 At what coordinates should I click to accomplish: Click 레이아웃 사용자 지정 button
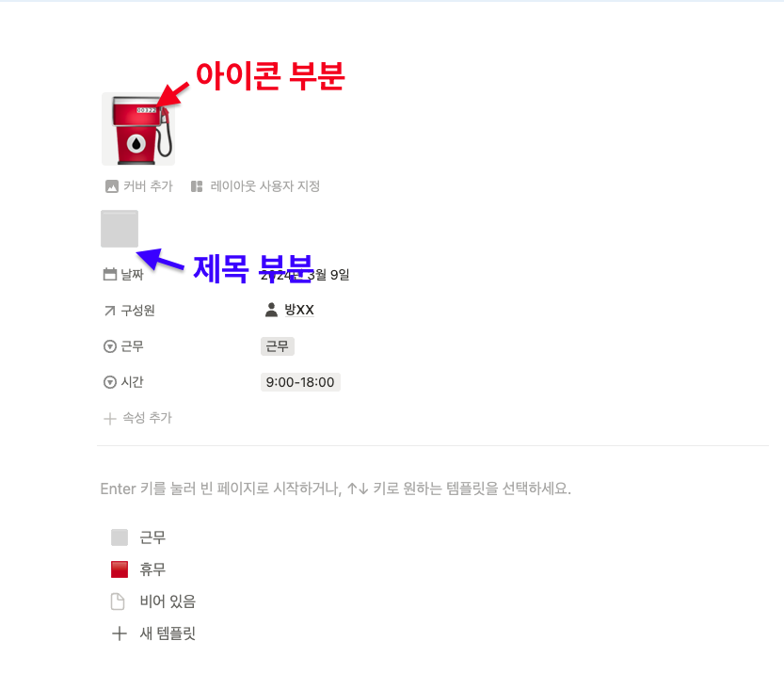pos(255,186)
